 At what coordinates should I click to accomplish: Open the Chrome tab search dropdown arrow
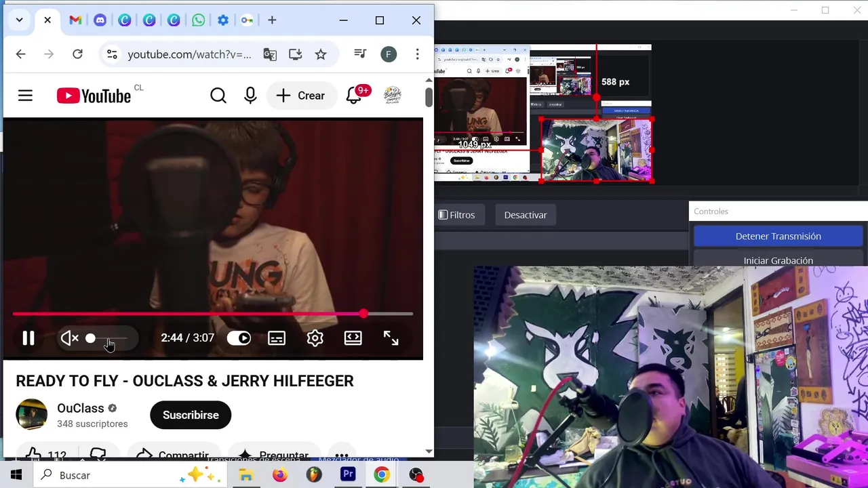point(19,20)
